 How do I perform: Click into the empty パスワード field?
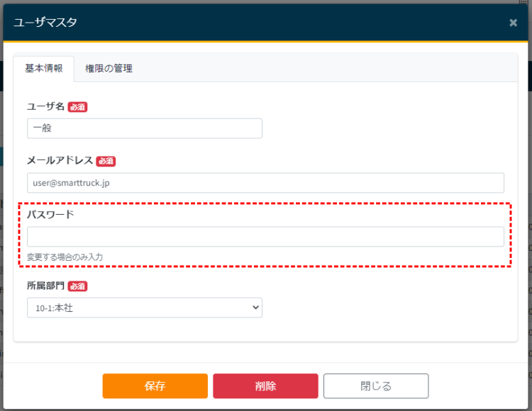(x=265, y=237)
